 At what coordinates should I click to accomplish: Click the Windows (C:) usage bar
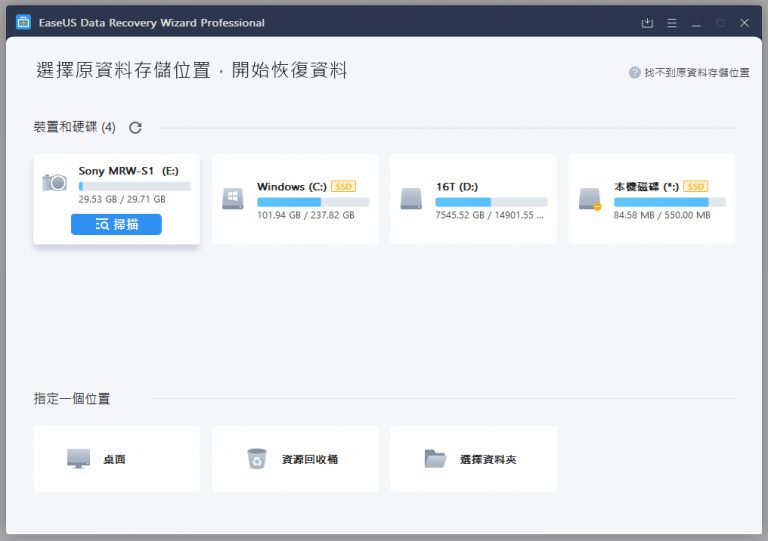click(313, 202)
